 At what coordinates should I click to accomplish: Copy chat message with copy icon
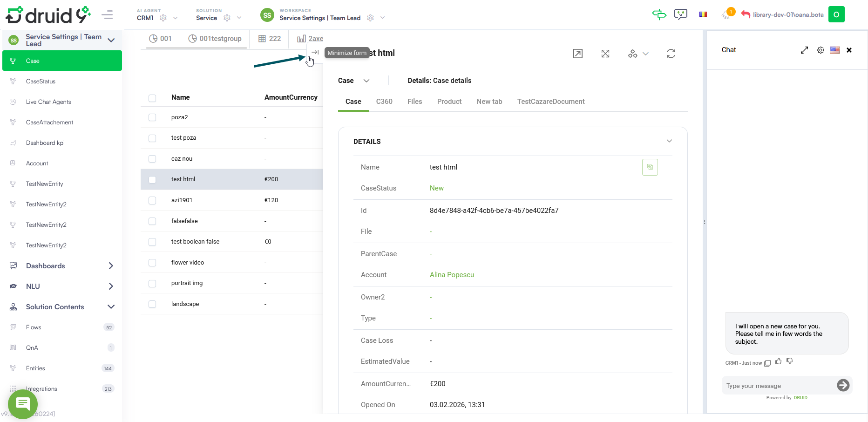pyautogui.click(x=767, y=363)
